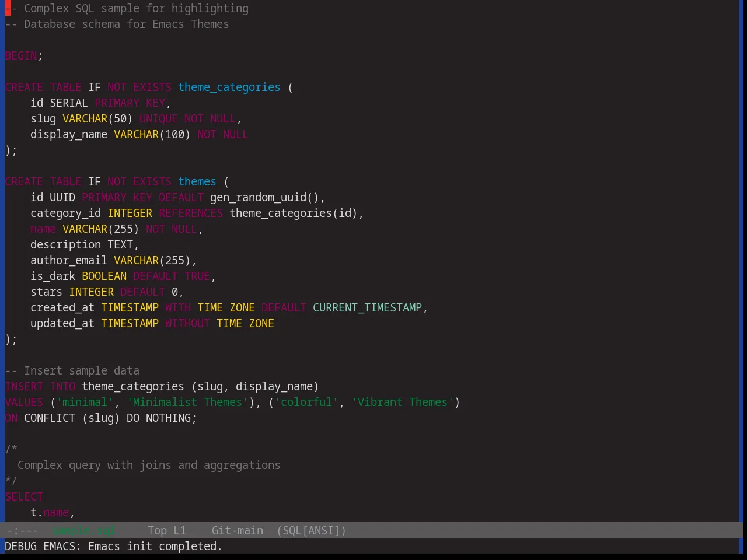Viewport: 747px width, 560px height.
Task: Click display_name in the first table definition
Action: click(x=69, y=135)
